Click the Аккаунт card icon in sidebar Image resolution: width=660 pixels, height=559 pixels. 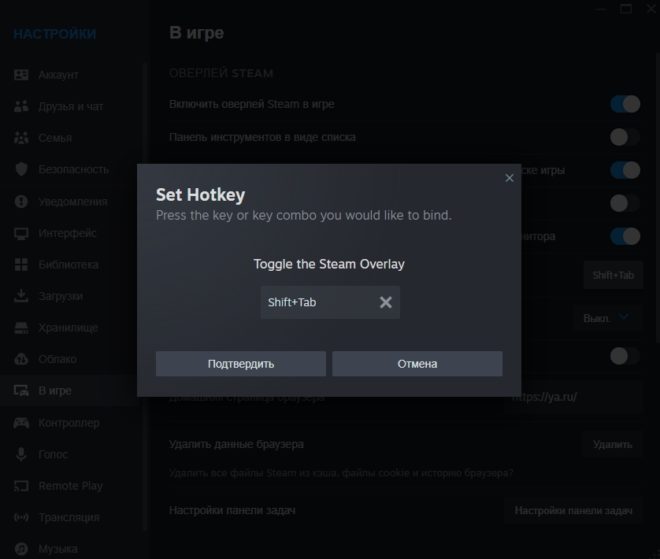pyautogui.click(x=21, y=75)
